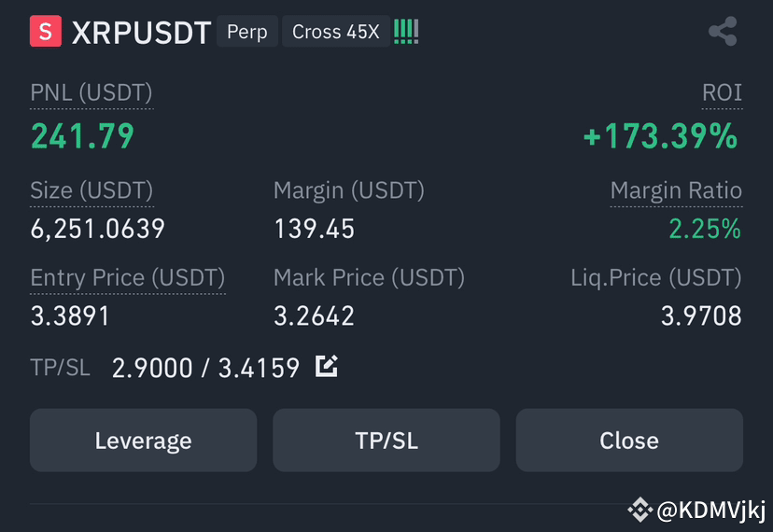Screen dimensions: 773x532
Task: Show the Margin Ratio explanation
Action: (676, 190)
